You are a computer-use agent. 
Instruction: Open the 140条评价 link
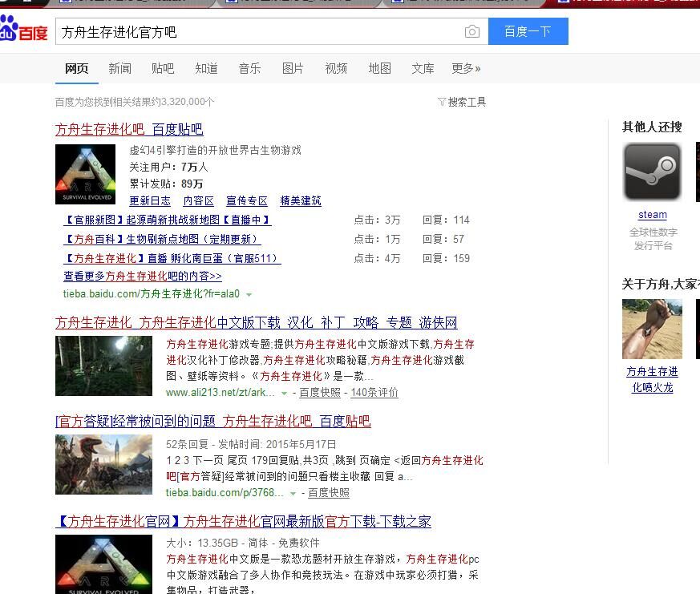374,392
